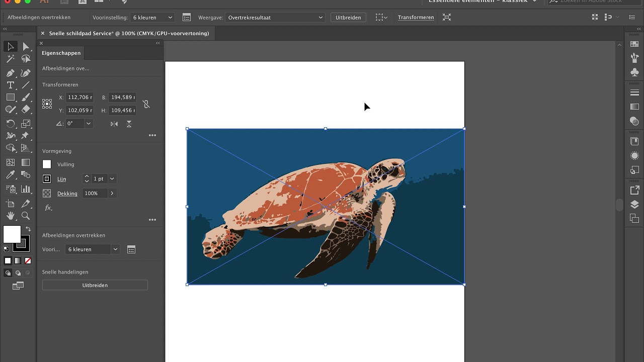Open the Voorinstelling 6 kleuren dropdown
644x362 pixels.
point(152,18)
